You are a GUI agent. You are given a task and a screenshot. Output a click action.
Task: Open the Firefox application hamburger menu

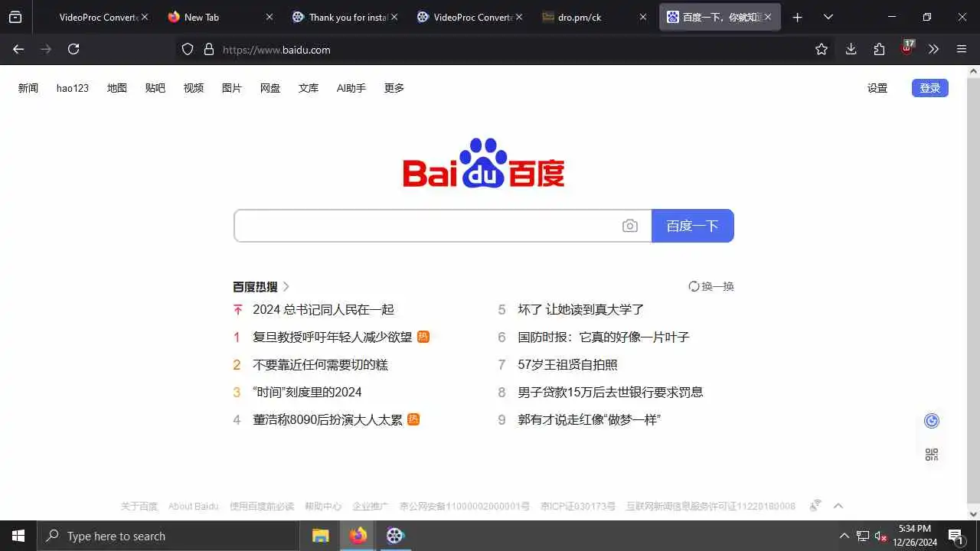coord(962,49)
